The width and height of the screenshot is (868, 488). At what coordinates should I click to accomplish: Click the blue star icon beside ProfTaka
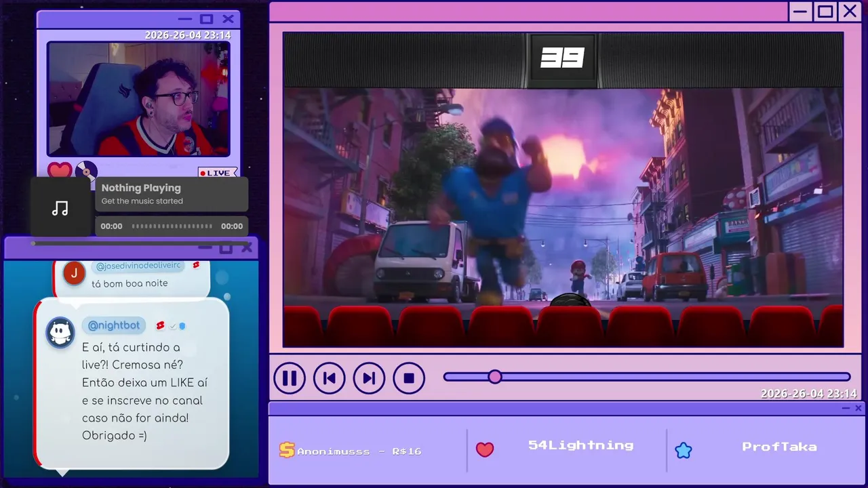click(684, 450)
